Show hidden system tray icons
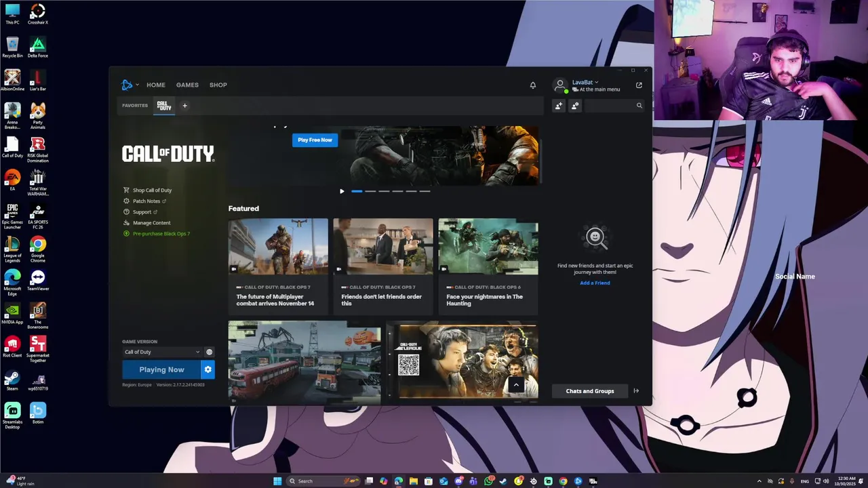868x488 pixels. coord(759,481)
